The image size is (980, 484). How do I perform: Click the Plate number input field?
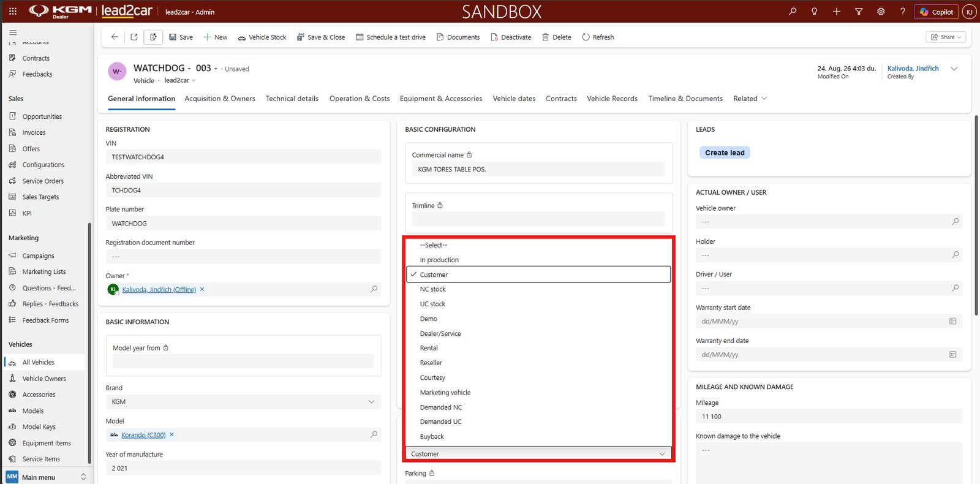[243, 224]
